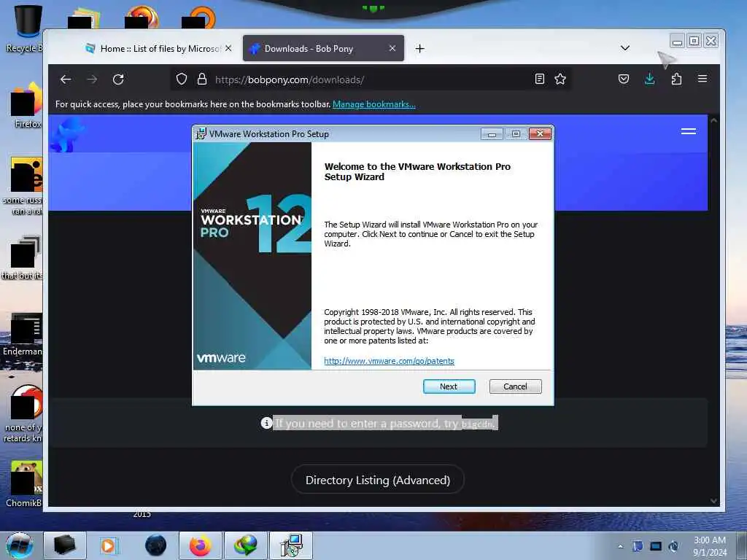The height and width of the screenshot is (560, 747).
Task: Open the black box taskbar icon
Action: (65, 545)
